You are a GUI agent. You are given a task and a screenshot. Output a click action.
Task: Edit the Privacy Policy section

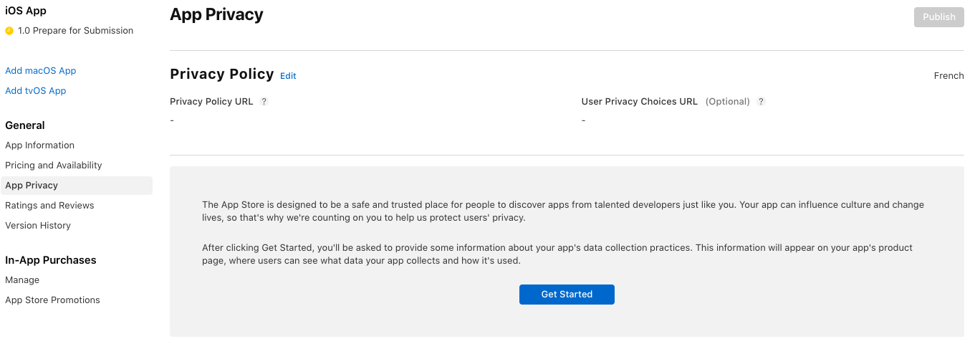(x=288, y=76)
